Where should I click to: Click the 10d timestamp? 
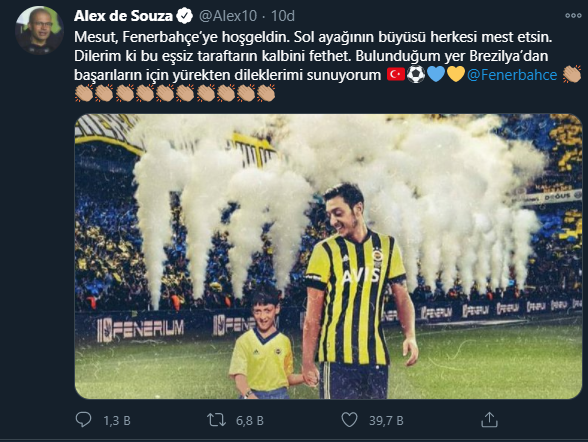[283, 16]
